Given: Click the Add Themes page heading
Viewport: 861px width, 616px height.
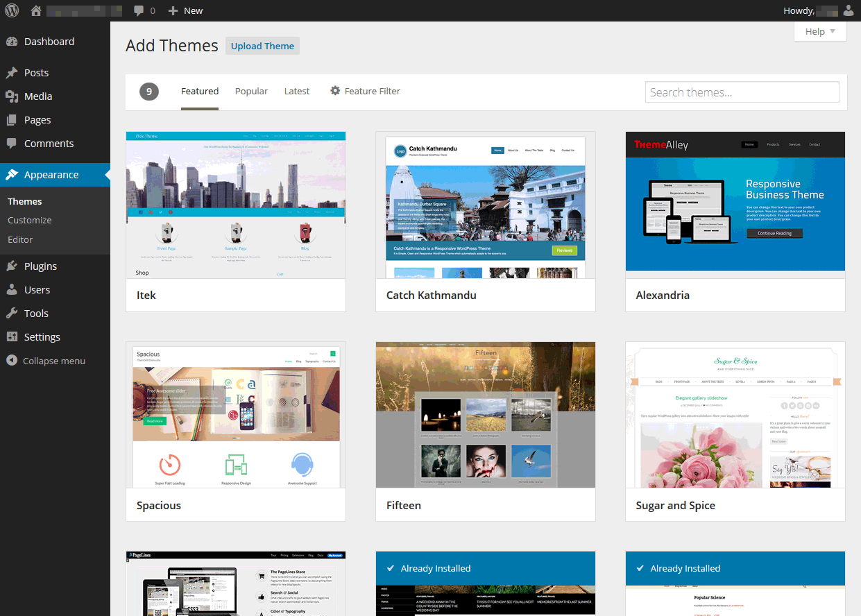Looking at the screenshot, I should [x=172, y=46].
